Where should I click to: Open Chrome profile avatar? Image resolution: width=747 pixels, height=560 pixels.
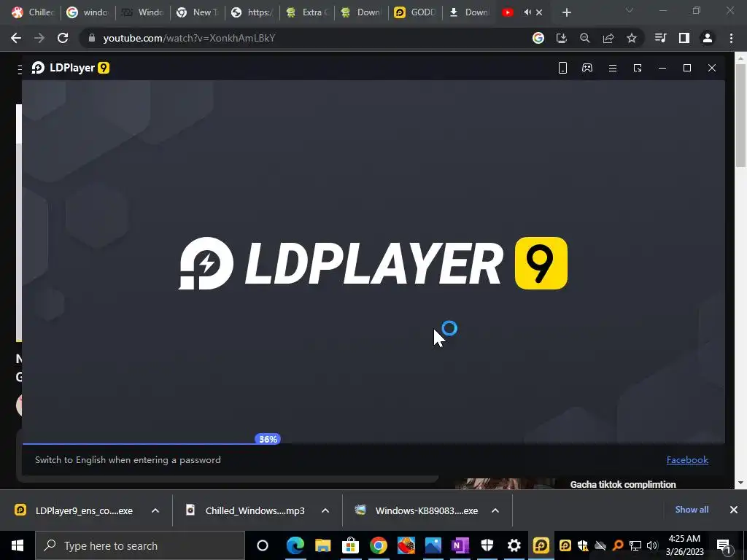(x=708, y=38)
